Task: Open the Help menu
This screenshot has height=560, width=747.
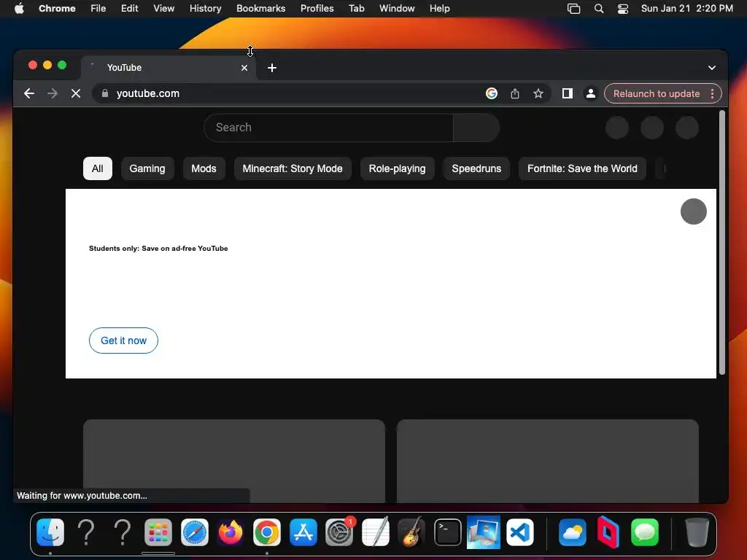Action: [x=440, y=9]
